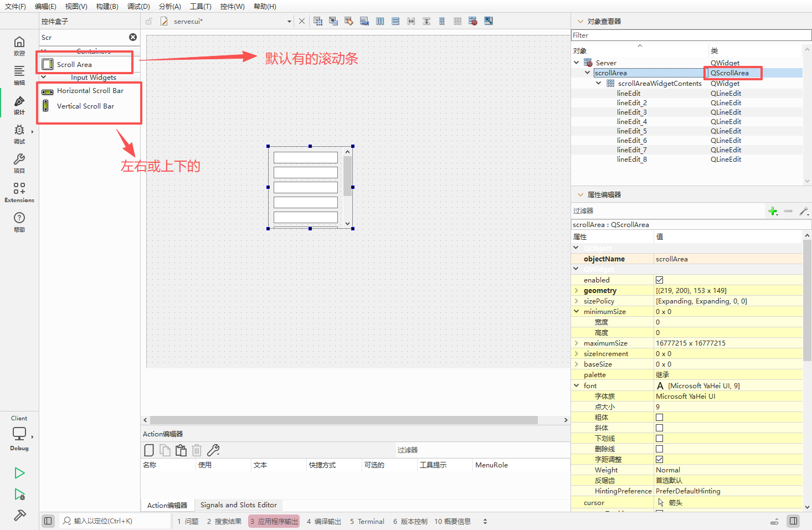
Task: Open the server.ui document dropdown
Action: [x=289, y=22]
